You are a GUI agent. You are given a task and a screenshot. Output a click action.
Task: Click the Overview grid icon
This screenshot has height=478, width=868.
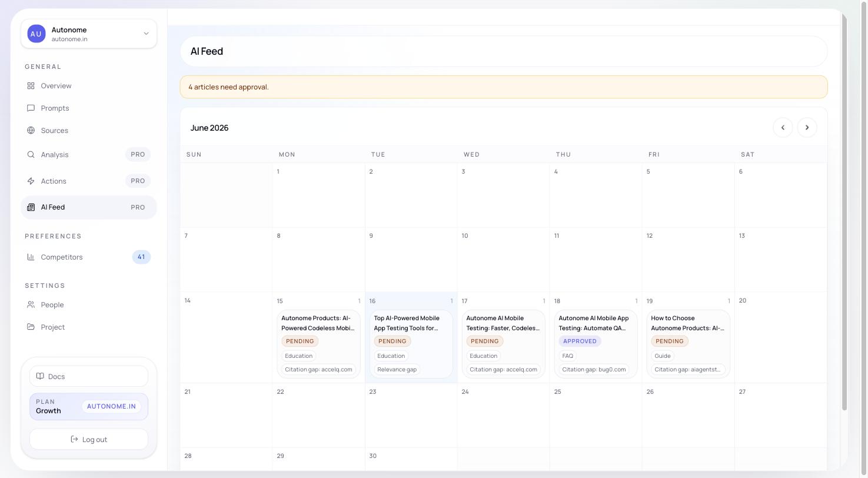pyautogui.click(x=31, y=86)
